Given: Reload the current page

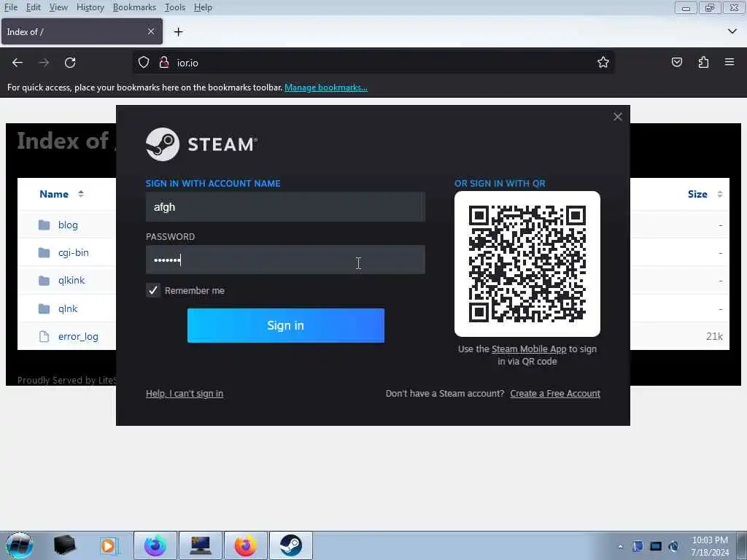Looking at the screenshot, I should click(70, 63).
